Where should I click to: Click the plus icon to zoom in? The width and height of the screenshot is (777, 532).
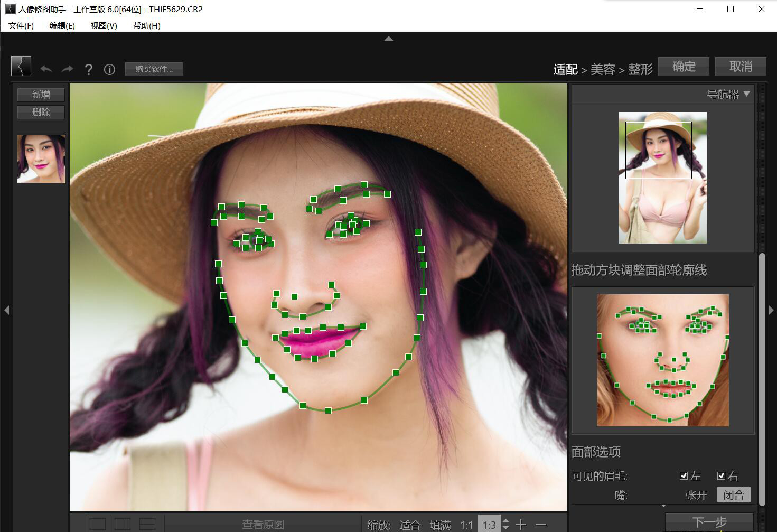tap(521, 525)
